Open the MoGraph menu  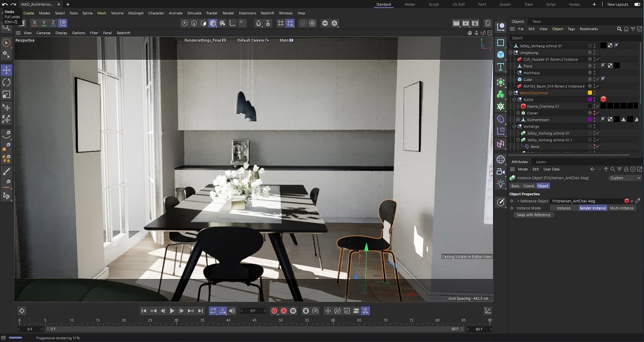click(x=136, y=13)
